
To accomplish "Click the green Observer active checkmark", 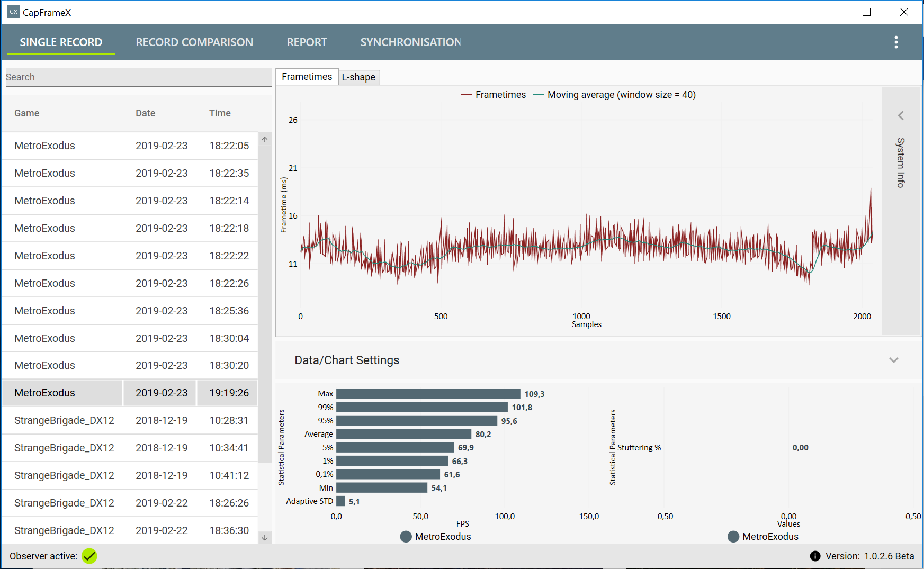I will pos(89,556).
